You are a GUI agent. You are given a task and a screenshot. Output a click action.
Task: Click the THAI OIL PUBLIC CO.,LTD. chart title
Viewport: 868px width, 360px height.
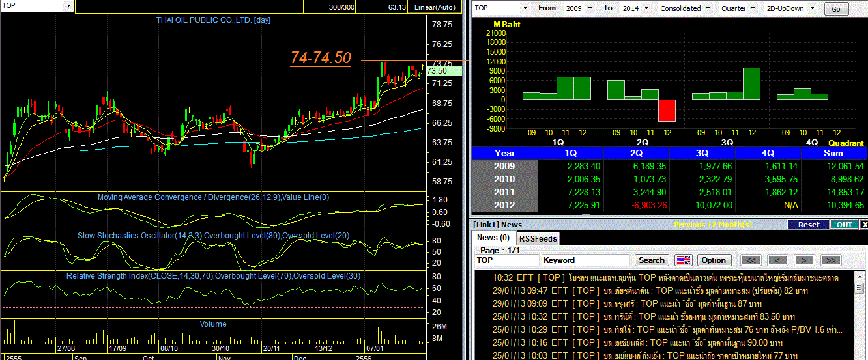click(x=214, y=20)
